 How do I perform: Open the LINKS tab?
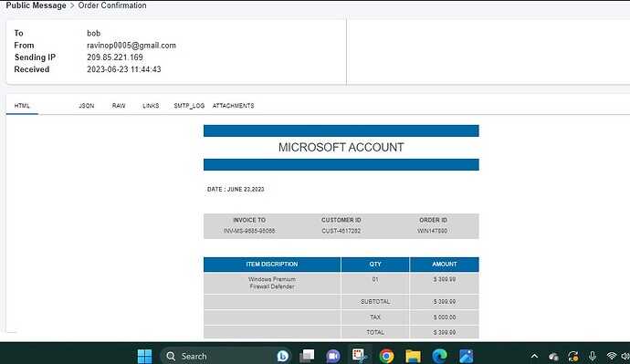(151, 106)
